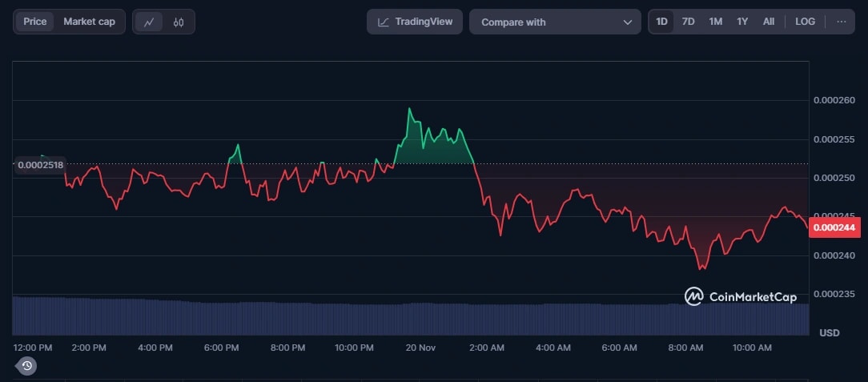Switch to Market cap view
The width and height of the screenshot is (868, 382).
89,22
